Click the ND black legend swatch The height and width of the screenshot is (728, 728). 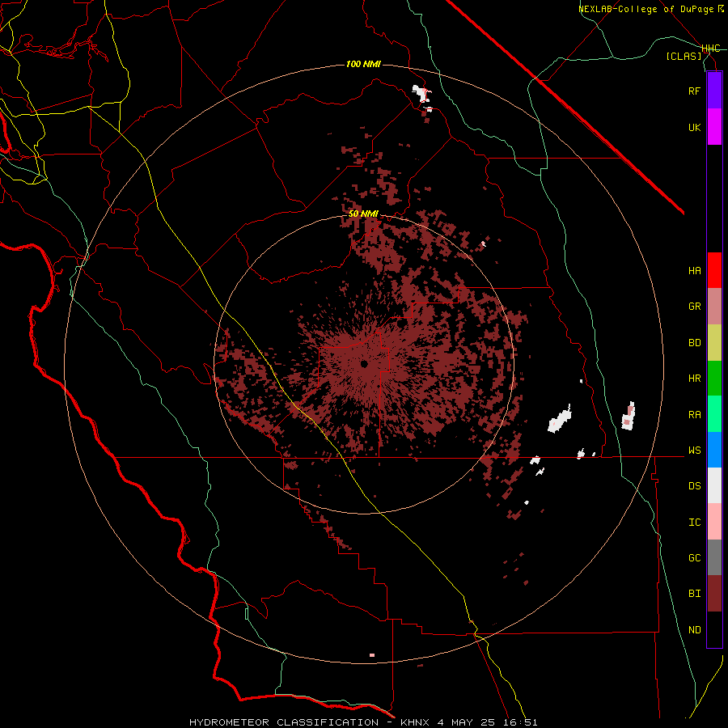point(714,629)
